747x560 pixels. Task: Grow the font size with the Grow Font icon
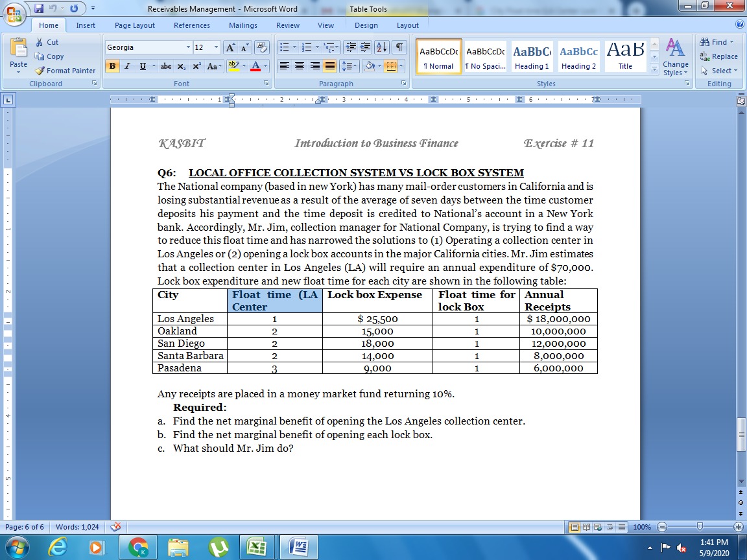230,47
